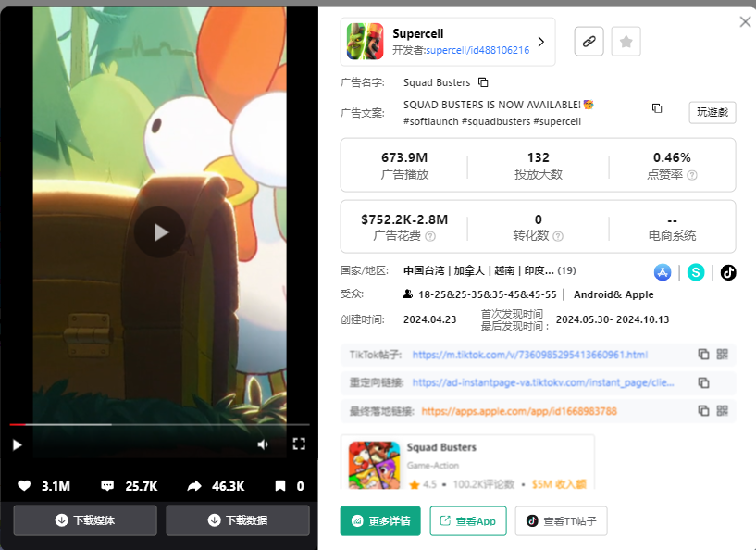This screenshot has height=550, width=756.
Task: Click green S platform icon
Action: point(695,272)
